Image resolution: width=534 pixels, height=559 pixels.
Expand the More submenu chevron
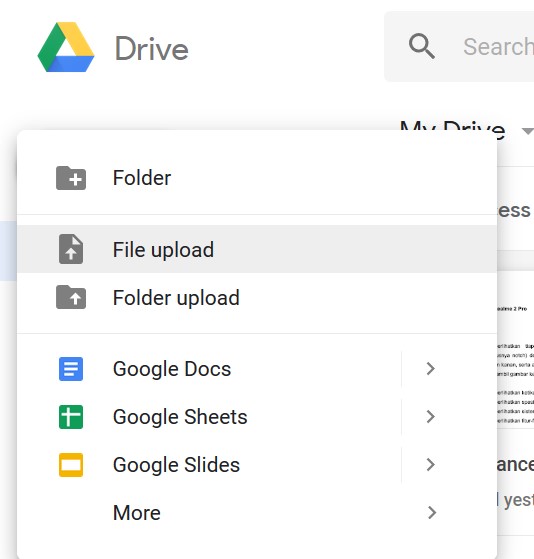[431, 513]
